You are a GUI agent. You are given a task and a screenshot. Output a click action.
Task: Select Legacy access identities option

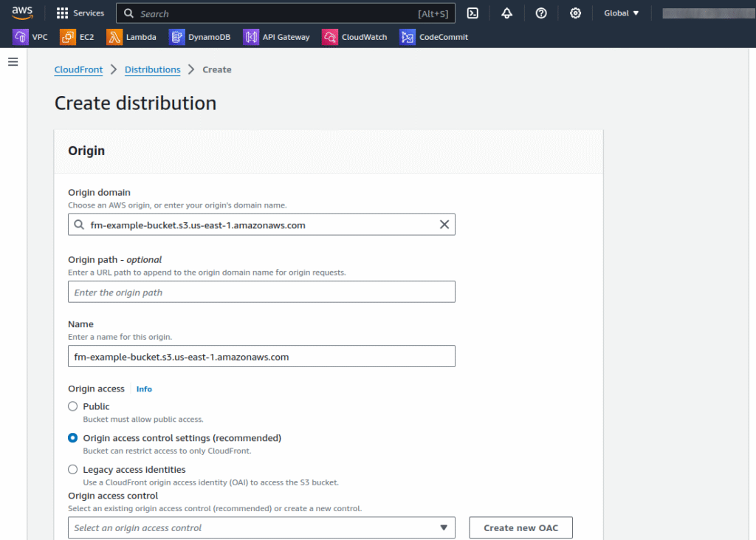coord(73,469)
